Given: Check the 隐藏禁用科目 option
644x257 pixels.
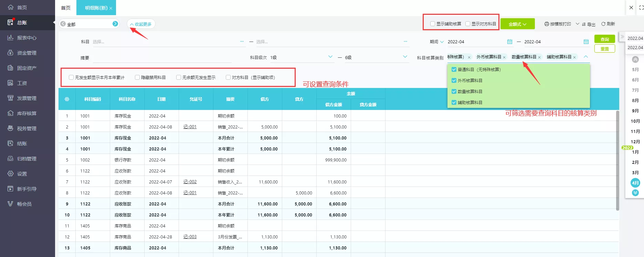Looking at the screenshot, I should [x=137, y=77].
